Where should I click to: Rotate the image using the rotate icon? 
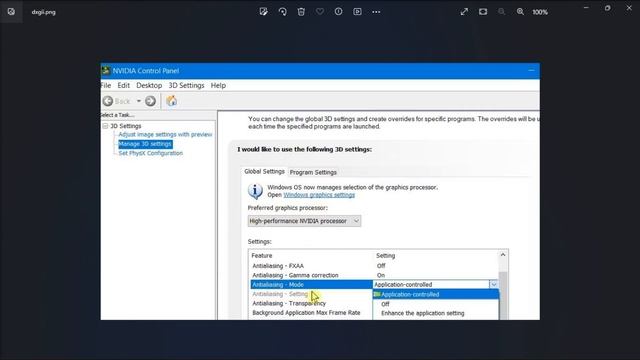pos(282,12)
